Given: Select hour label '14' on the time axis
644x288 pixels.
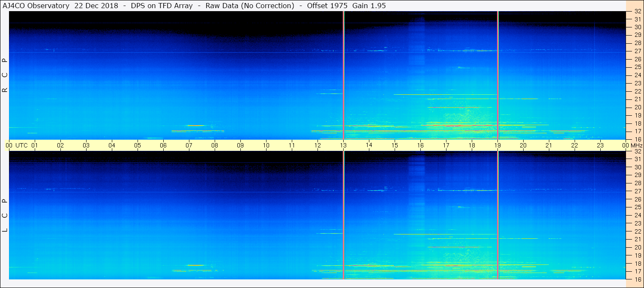Looking at the screenshot, I should point(369,145).
